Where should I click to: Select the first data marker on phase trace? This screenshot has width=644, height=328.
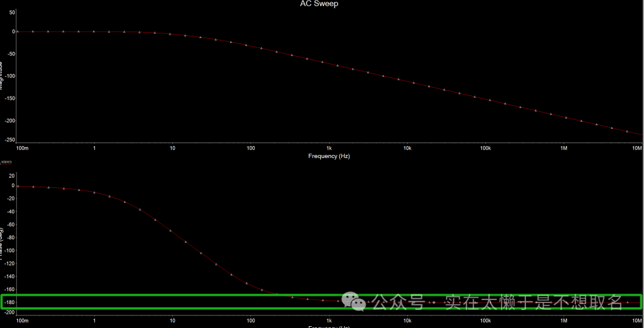[x=18, y=186]
